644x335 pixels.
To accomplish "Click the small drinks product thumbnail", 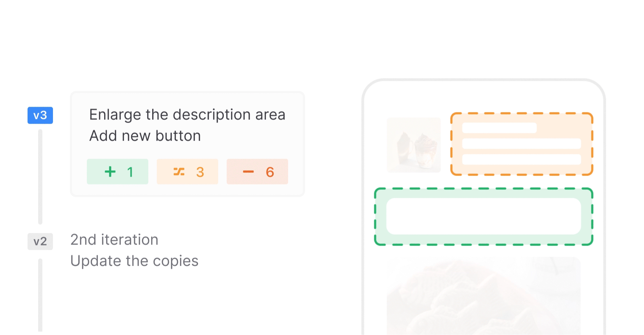I will tap(414, 145).
